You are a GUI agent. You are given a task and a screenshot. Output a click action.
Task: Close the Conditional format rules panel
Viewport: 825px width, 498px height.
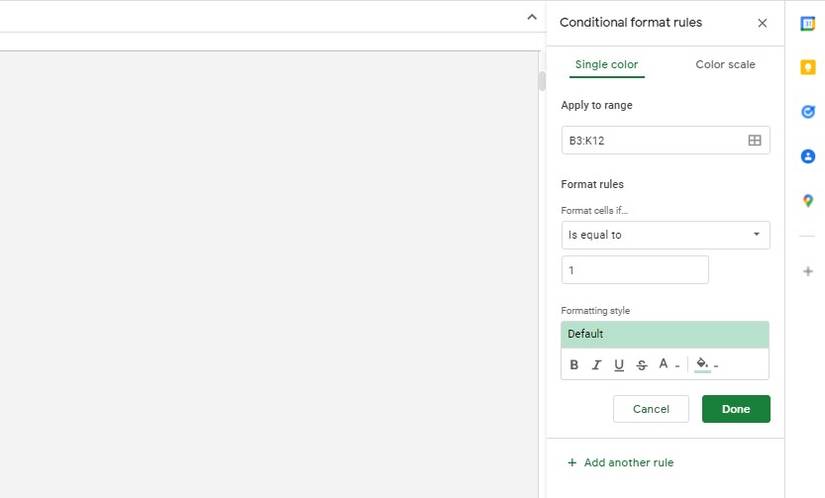coord(762,23)
